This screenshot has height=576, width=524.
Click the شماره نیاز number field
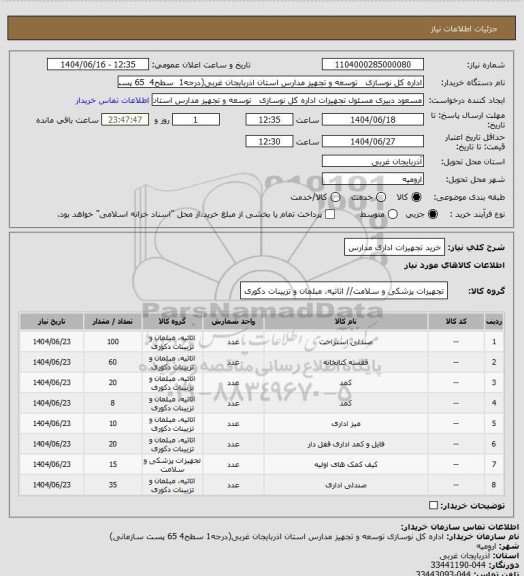pyautogui.click(x=373, y=64)
